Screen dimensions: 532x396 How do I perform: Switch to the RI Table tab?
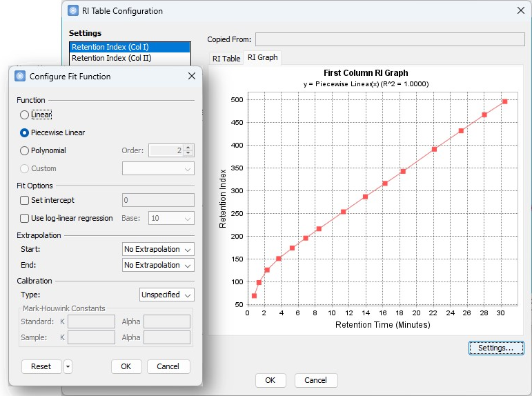click(226, 59)
